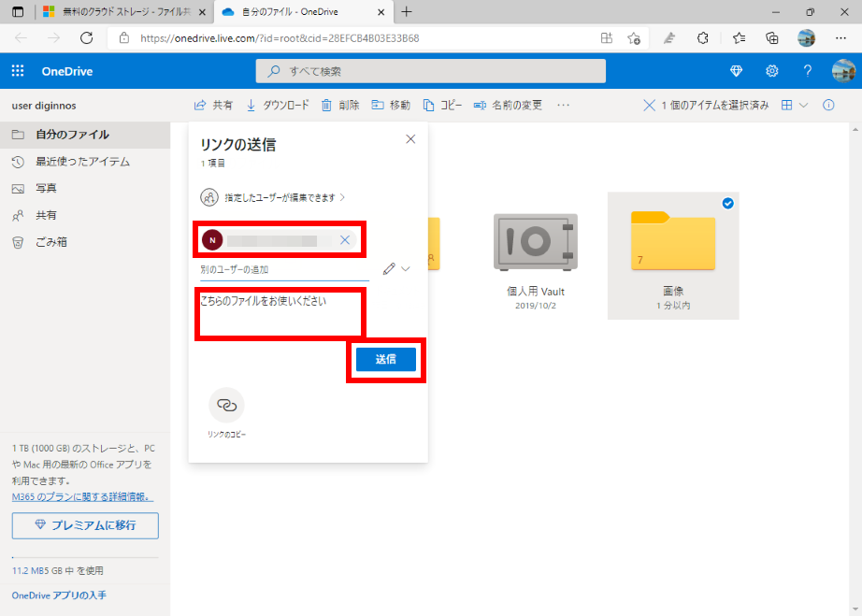Click the 送信 send button

pyautogui.click(x=386, y=359)
